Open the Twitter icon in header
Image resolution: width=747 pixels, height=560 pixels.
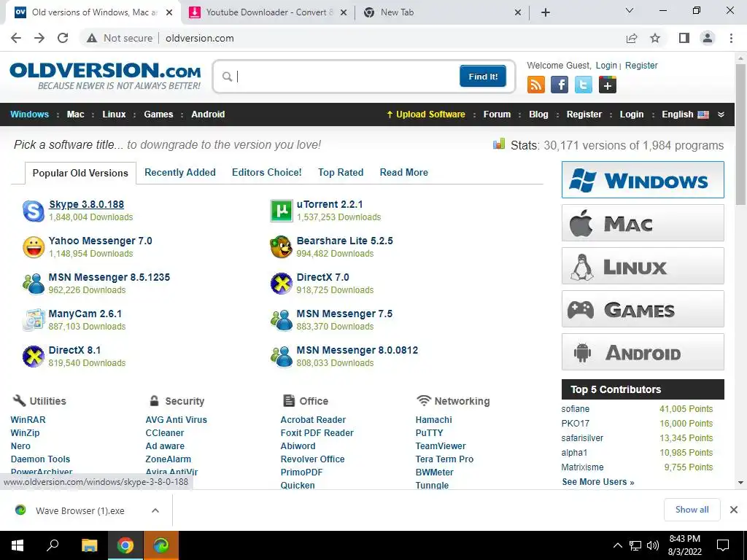point(583,85)
